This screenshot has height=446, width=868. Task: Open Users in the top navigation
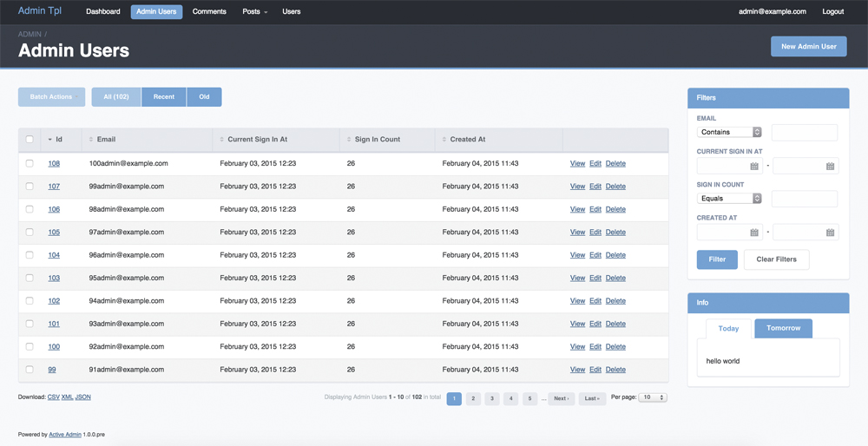pyautogui.click(x=291, y=11)
